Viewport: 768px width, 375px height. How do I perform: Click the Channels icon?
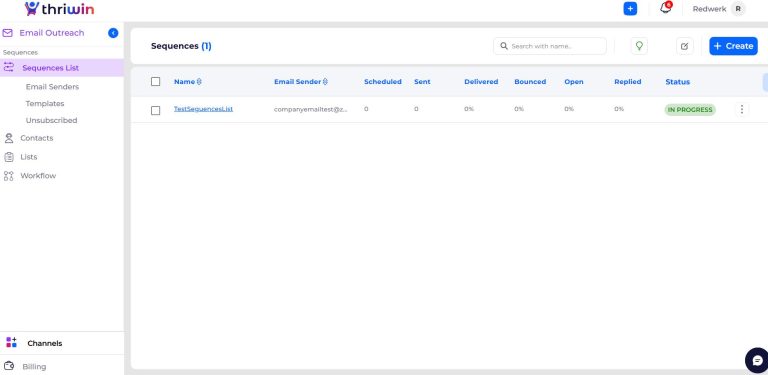(x=11, y=342)
